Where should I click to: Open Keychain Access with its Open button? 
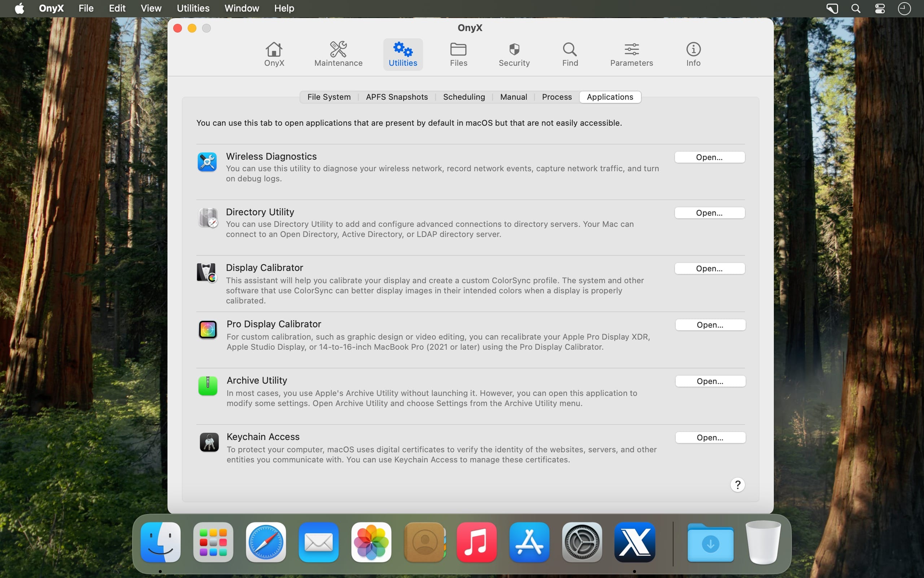(710, 438)
